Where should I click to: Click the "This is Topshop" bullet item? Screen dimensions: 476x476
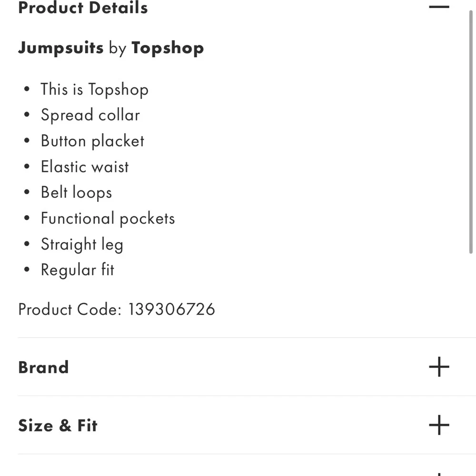(94, 89)
